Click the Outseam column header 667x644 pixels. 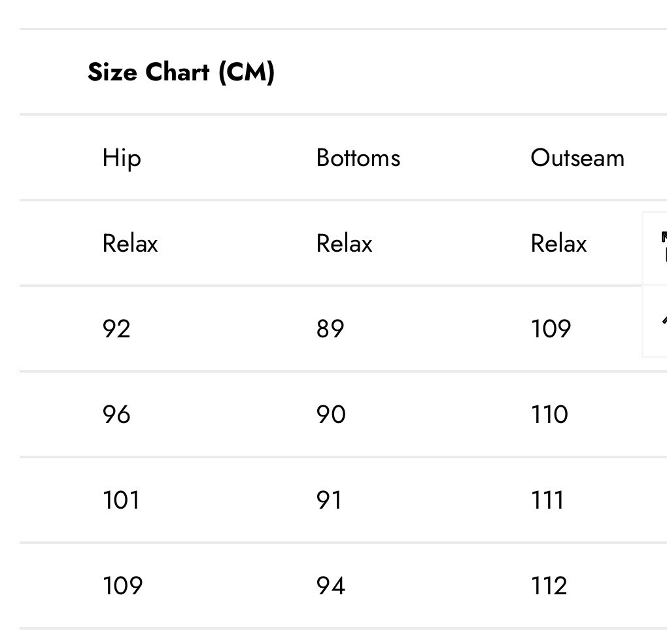pos(577,158)
